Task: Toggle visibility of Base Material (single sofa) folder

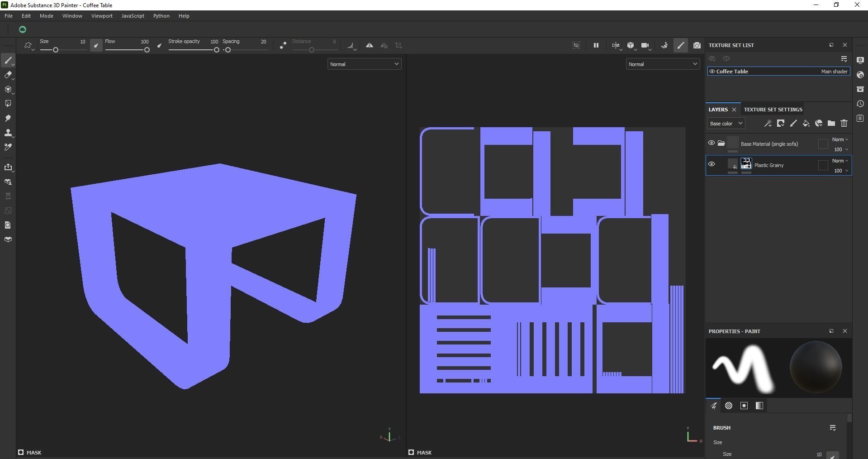Action: 711,143
